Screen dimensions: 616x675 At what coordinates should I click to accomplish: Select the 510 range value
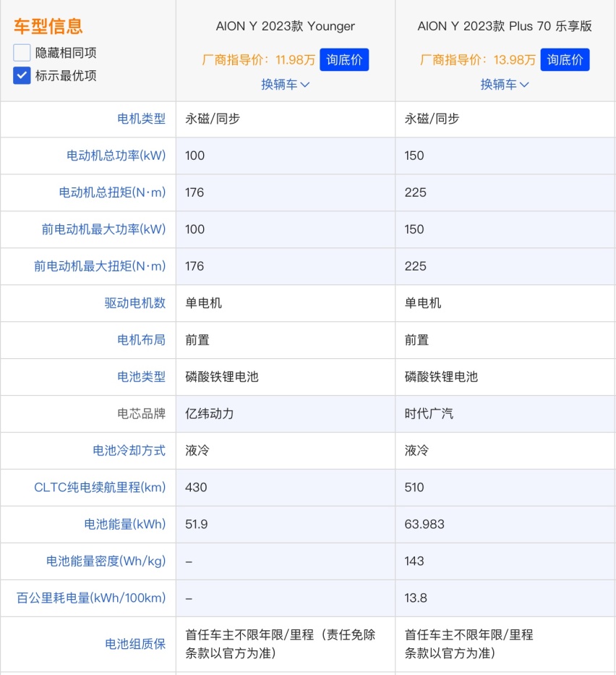414,488
